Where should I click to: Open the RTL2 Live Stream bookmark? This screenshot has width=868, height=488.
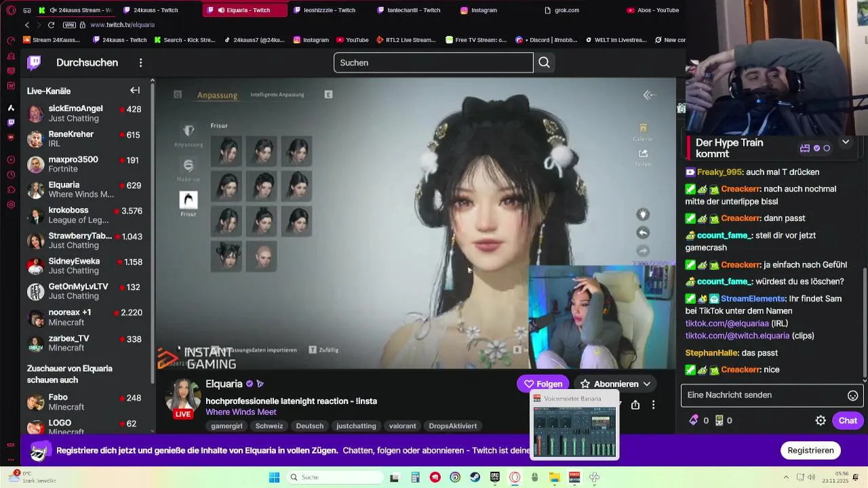tap(406, 40)
